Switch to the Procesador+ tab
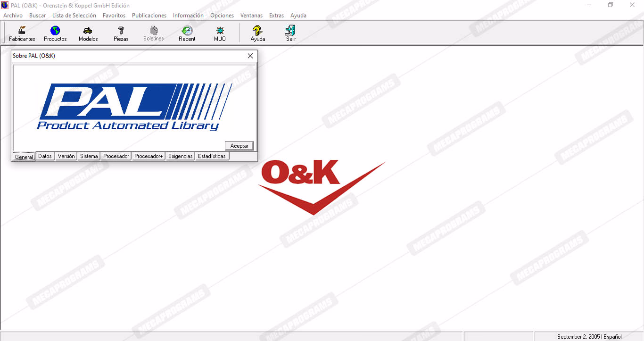644x341 pixels. pyautogui.click(x=149, y=156)
